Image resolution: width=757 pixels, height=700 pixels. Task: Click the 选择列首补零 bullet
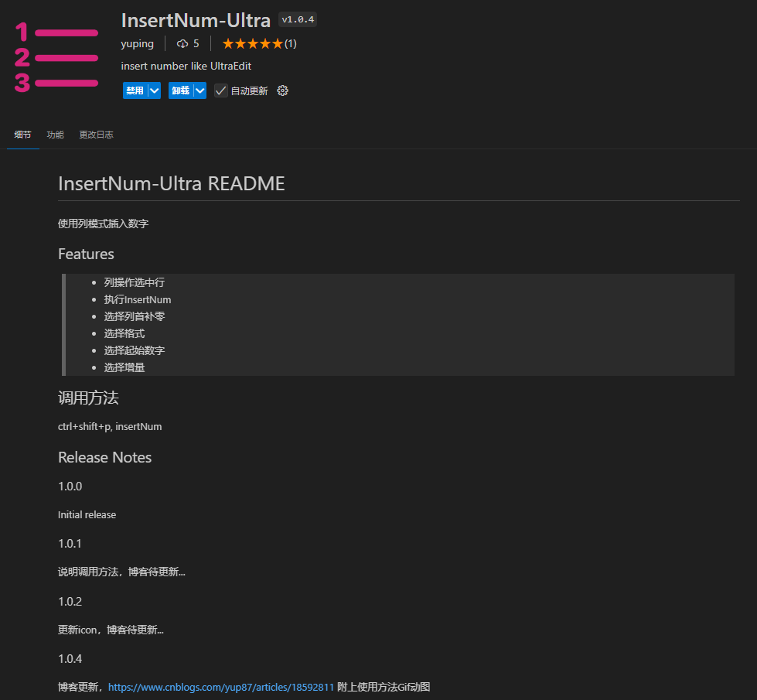[135, 316]
